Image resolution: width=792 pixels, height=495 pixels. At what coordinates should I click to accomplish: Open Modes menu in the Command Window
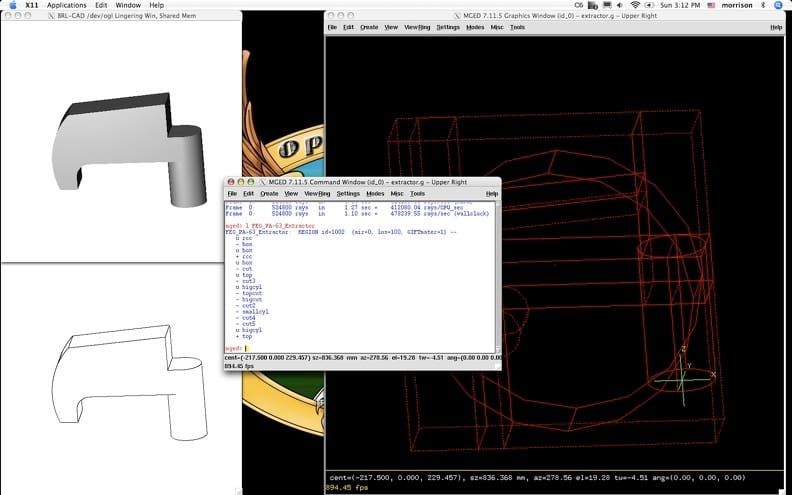(x=375, y=193)
